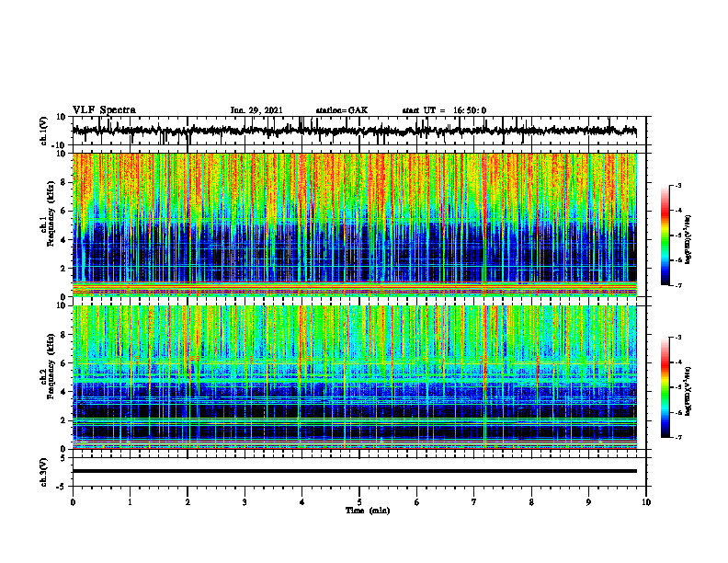Click the ch.1 spectrogram color scale bar
728x563 pixels.
point(665,236)
